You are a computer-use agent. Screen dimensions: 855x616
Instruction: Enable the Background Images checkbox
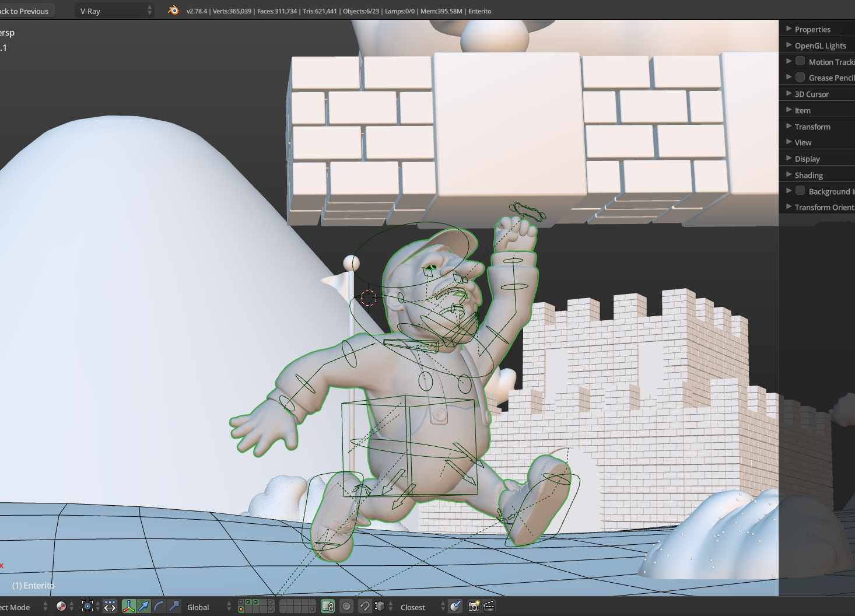[800, 191]
